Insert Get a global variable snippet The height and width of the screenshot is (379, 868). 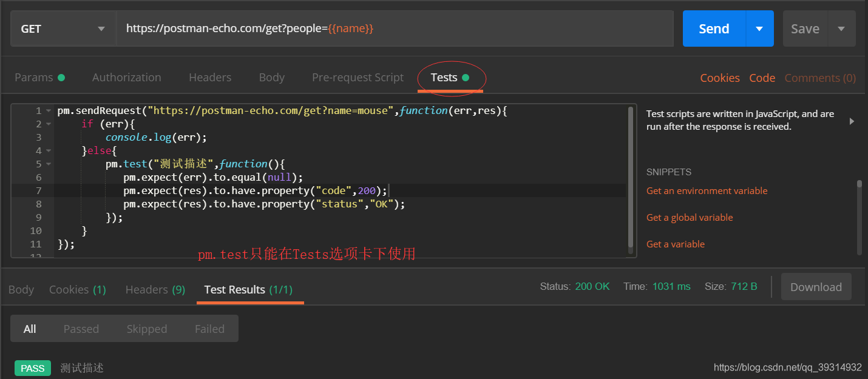(690, 217)
